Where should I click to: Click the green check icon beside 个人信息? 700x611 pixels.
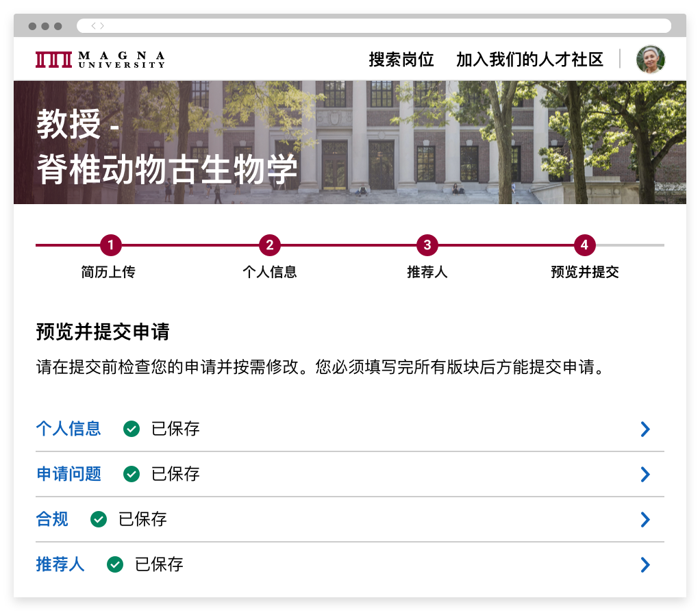pos(132,429)
